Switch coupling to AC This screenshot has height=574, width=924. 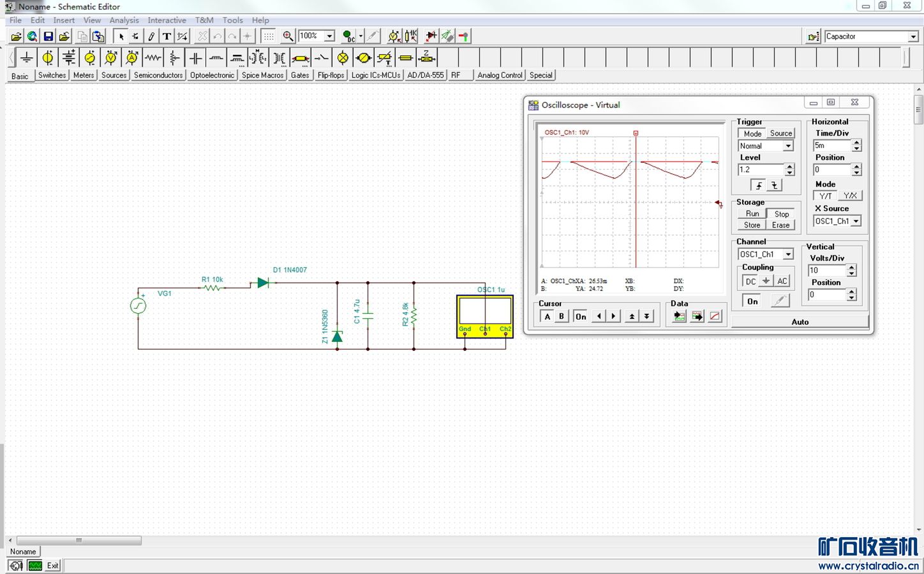pos(782,281)
